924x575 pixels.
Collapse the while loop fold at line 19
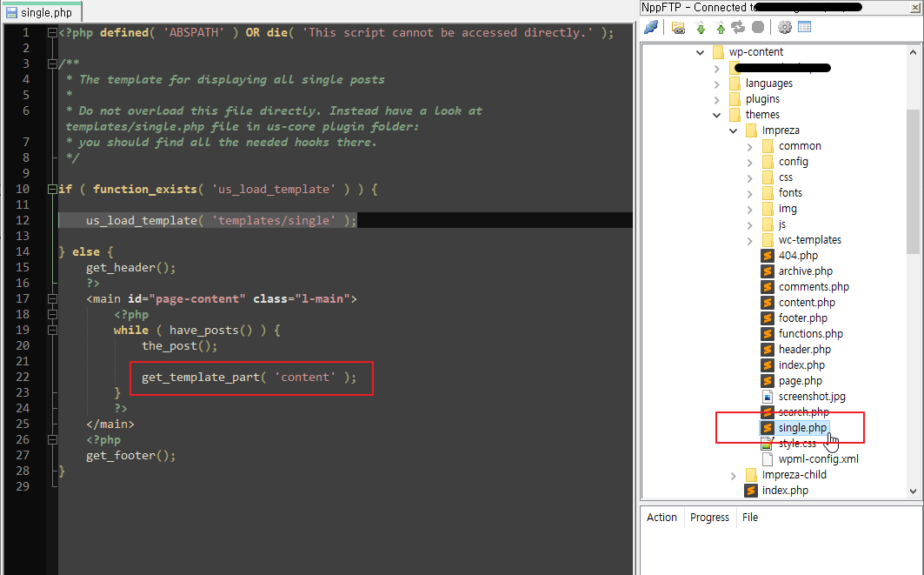52,331
